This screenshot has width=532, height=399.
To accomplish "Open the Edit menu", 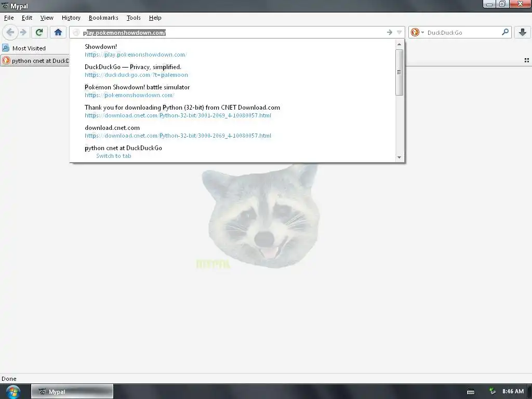I will pyautogui.click(x=27, y=18).
